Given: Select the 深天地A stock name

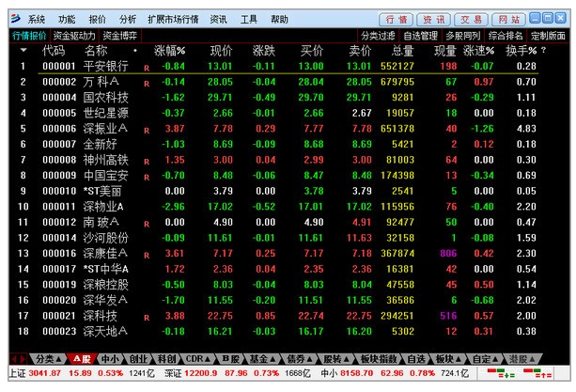Looking at the screenshot, I should pos(105,332).
